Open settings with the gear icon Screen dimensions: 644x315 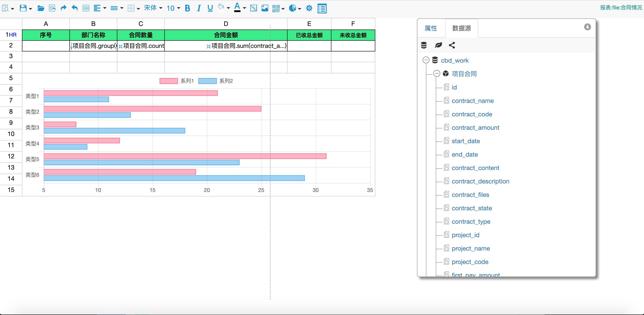[309, 8]
